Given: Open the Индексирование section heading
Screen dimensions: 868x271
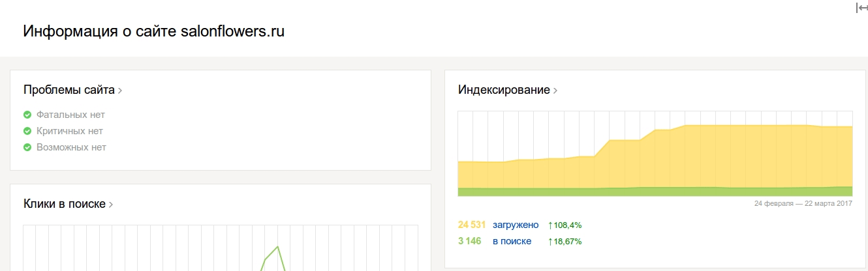Looking at the screenshot, I should [x=504, y=90].
